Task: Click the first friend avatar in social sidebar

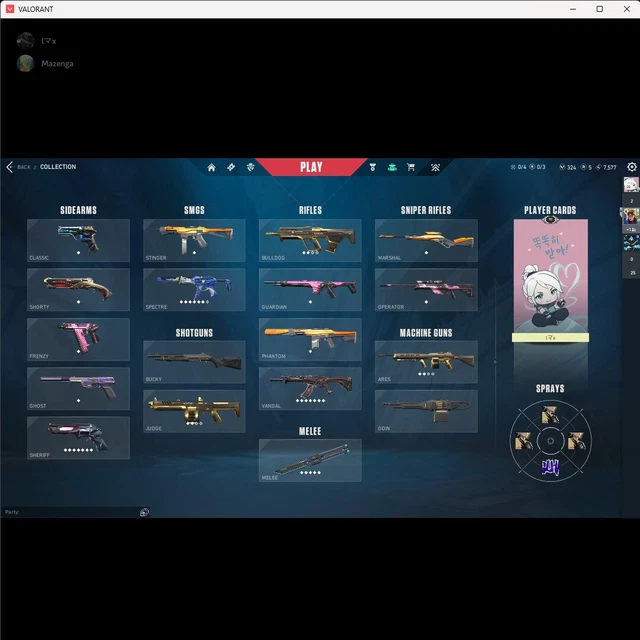Action: click(x=631, y=185)
